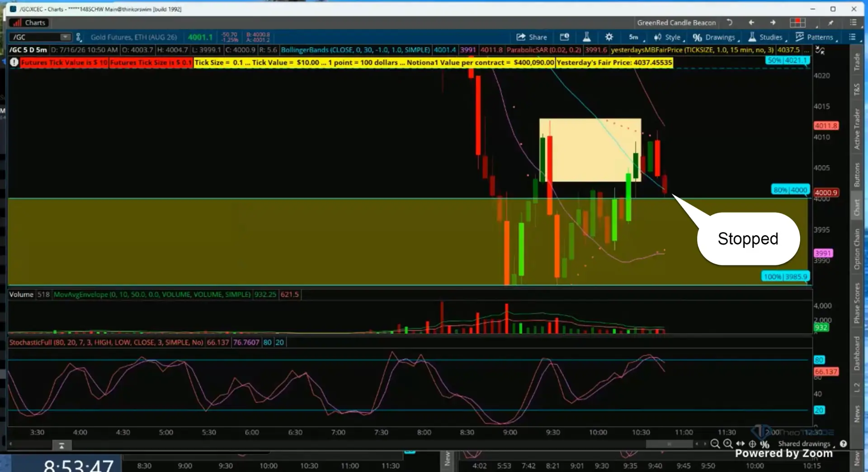
Task: Click the 4011.8 red price bubble
Action: (x=826, y=126)
